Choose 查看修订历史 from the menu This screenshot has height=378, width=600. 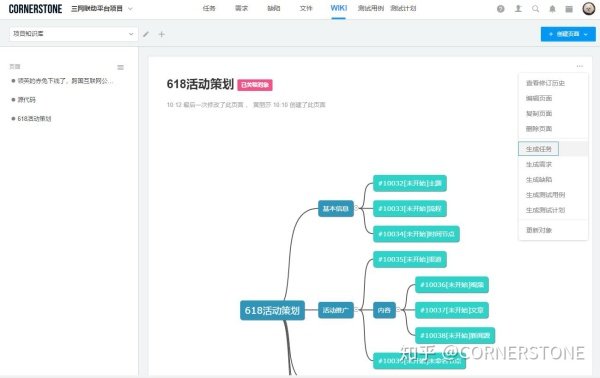[553, 83]
